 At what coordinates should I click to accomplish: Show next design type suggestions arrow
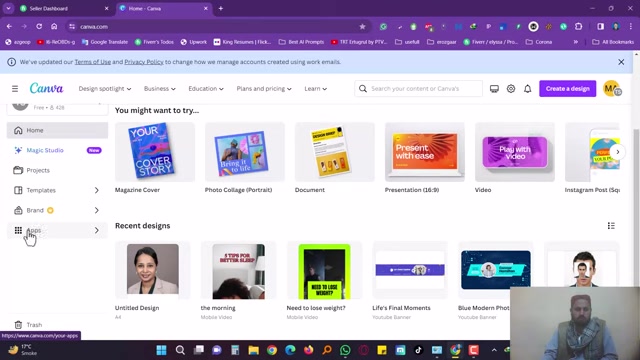click(x=618, y=152)
